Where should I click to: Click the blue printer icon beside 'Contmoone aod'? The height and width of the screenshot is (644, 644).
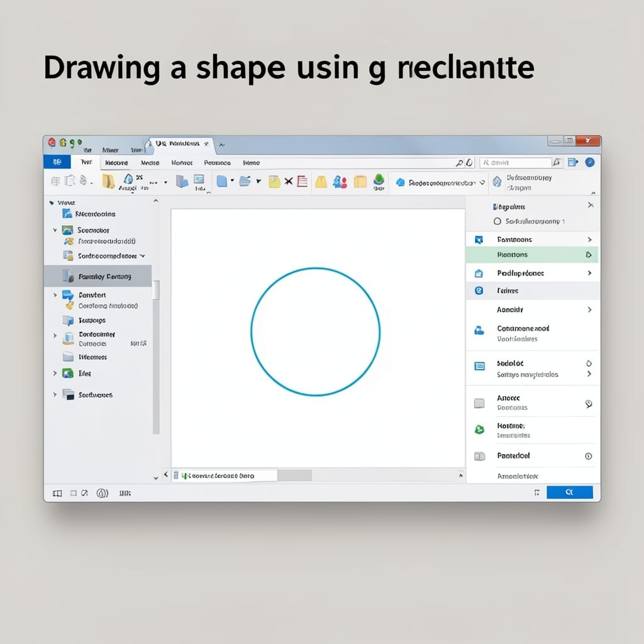point(479,330)
